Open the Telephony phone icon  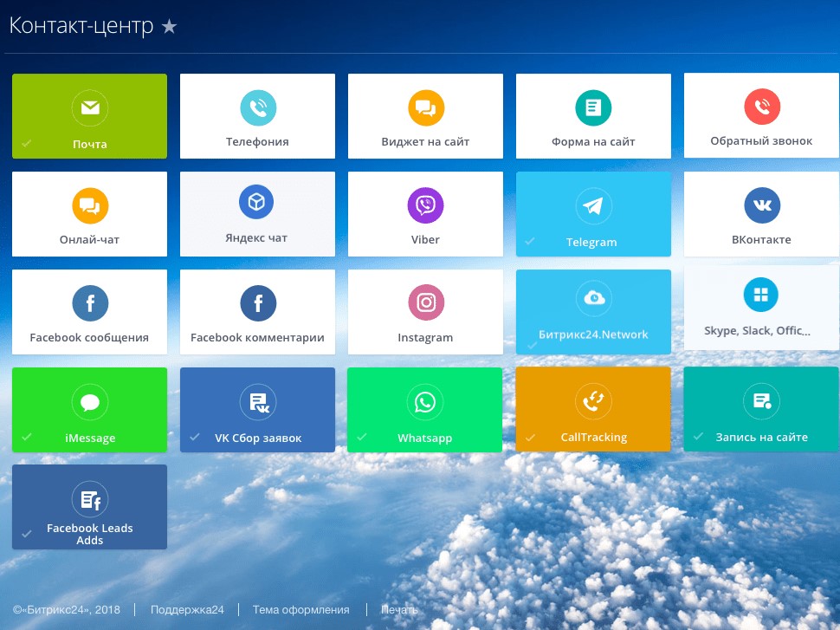coord(257,108)
